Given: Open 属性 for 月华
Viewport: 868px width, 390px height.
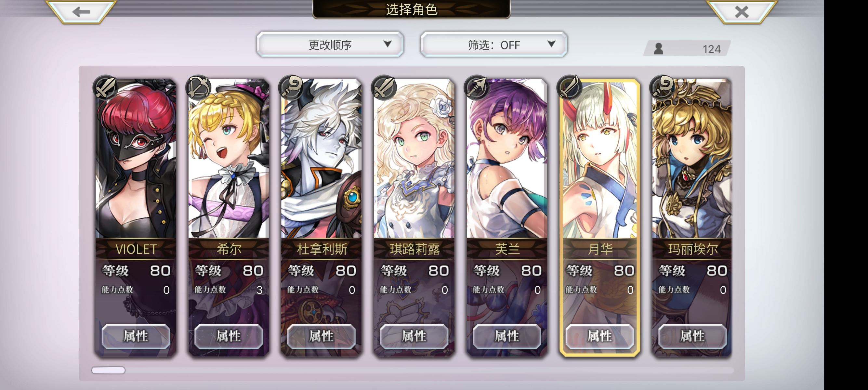Looking at the screenshot, I should 599,336.
